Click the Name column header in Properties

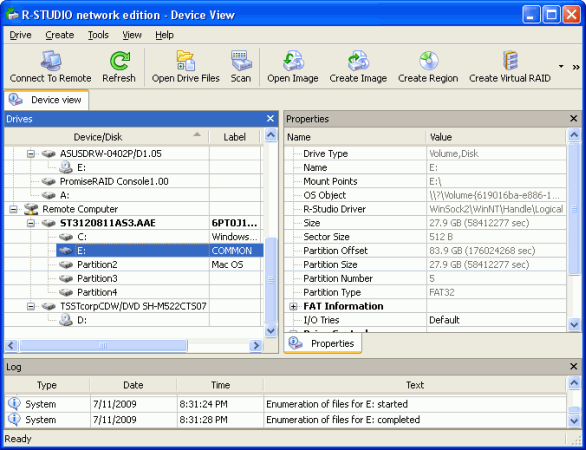(x=355, y=137)
